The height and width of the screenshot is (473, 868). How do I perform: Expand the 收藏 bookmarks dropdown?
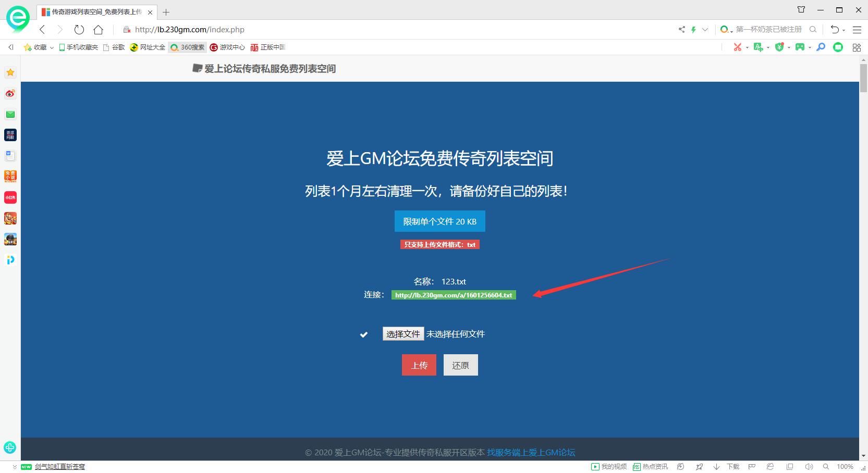[51, 47]
